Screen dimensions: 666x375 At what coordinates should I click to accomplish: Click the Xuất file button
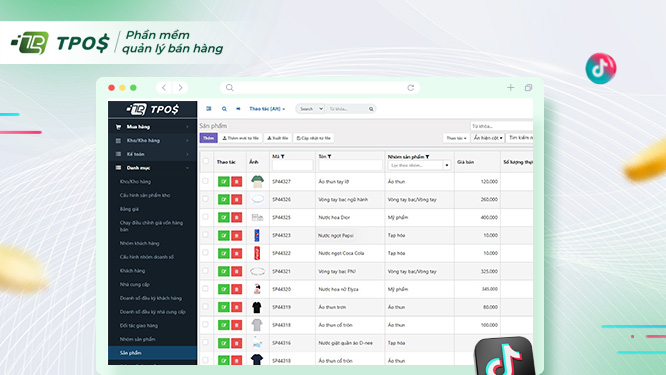click(x=278, y=138)
